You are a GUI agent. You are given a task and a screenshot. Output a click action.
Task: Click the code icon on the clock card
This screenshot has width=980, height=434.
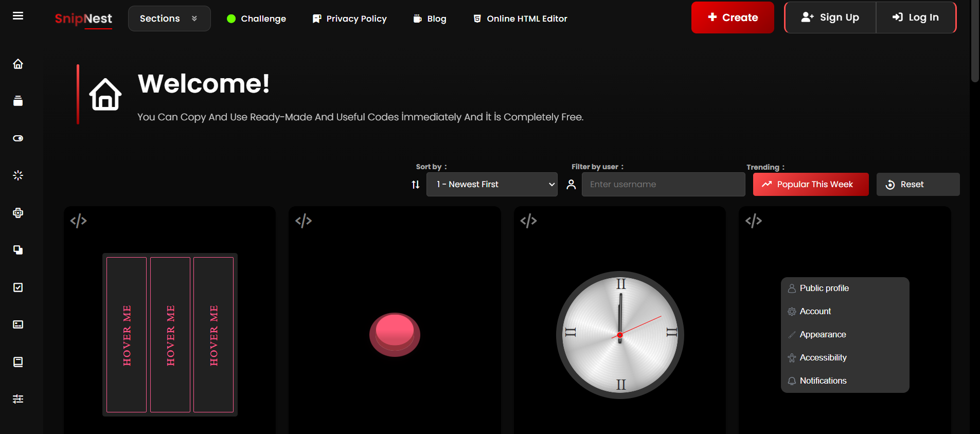pyautogui.click(x=528, y=221)
